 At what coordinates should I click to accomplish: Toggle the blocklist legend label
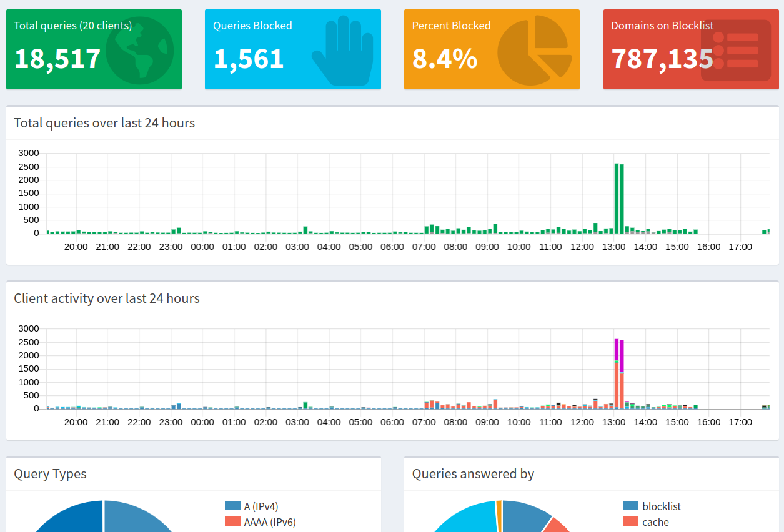pyautogui.click(x=662, y=506)
